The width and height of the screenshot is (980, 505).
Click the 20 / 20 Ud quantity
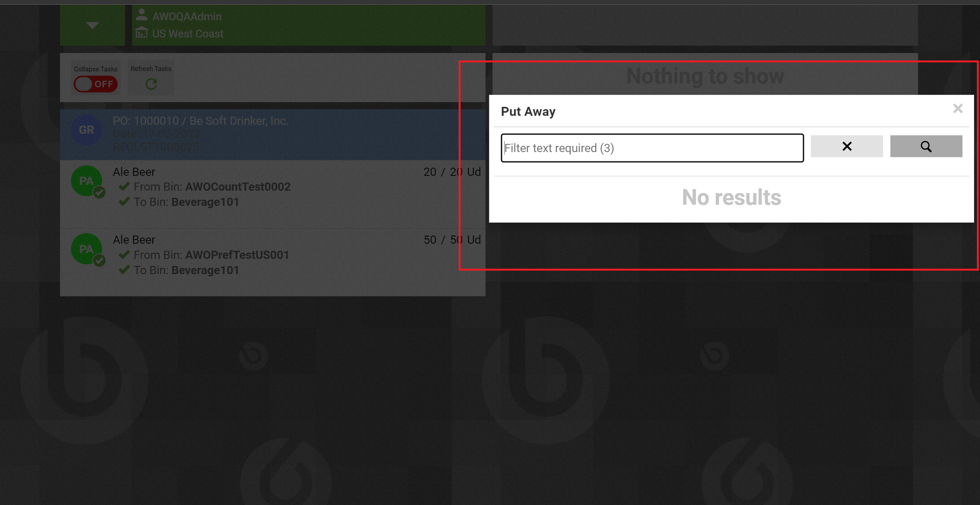pos(452,172)
